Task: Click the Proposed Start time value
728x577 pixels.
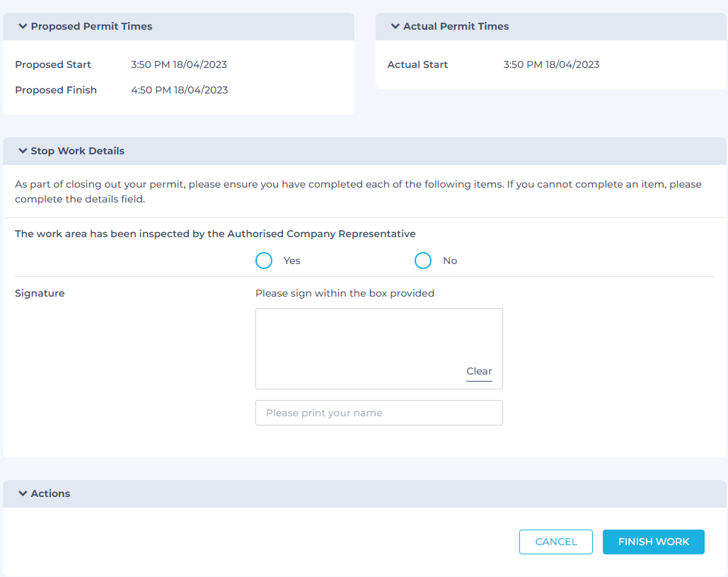Action: (x=179, y=65)
